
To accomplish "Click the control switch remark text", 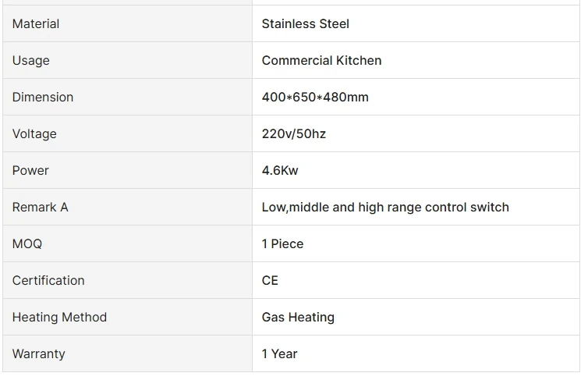I will click(x=385, y=208).
